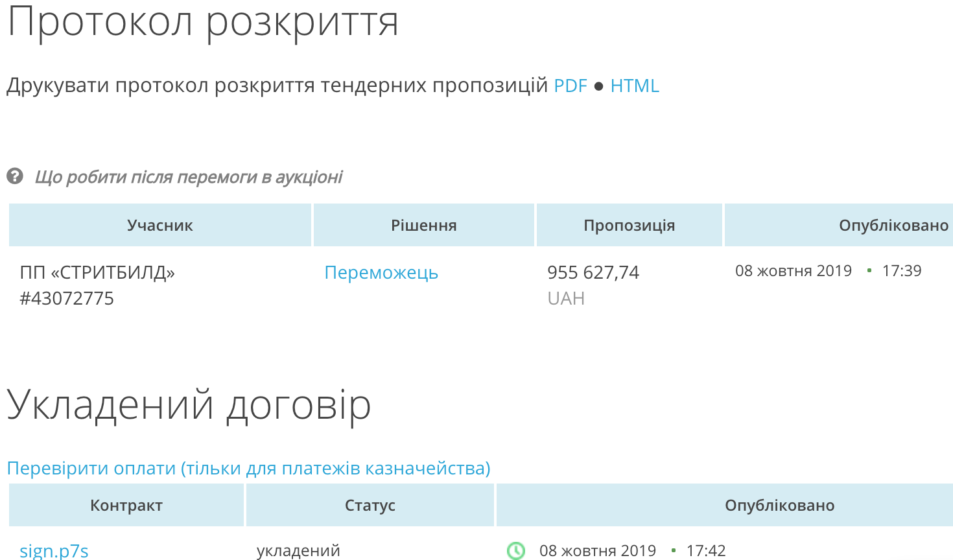Click the 'Пропозиція' column header
Image resolution: width=953 pixels, height=560 pixels.
coord(629,226)
